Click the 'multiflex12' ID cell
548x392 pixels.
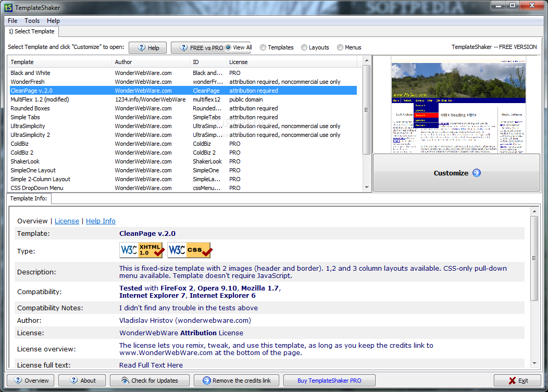click(207, 99)
